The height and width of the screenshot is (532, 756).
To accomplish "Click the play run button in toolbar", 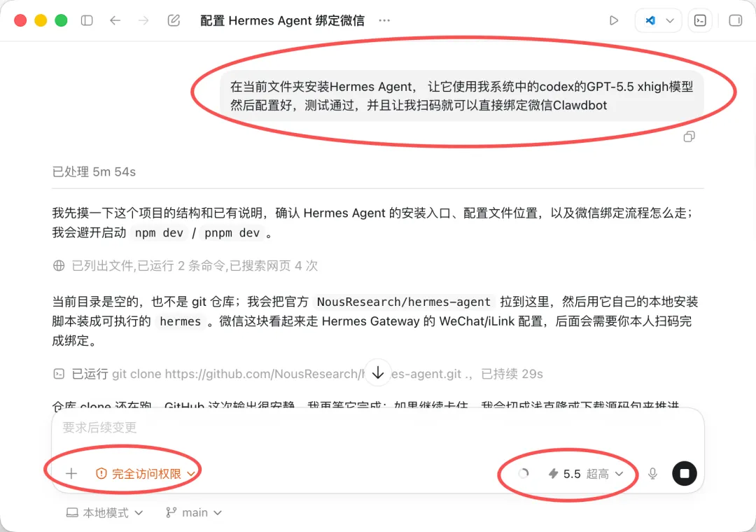I will (x=614, y=20).
